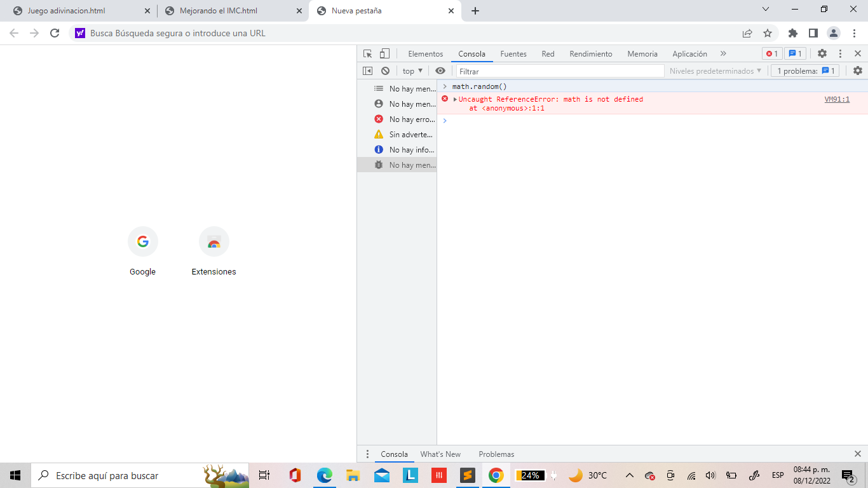Go back in browser history
This screenshot has height=488, width=868.
point(14,33)
